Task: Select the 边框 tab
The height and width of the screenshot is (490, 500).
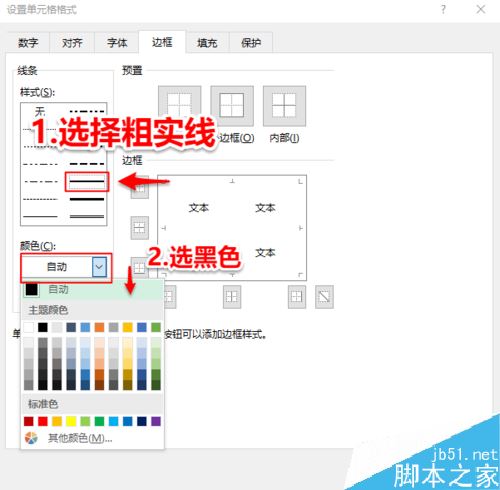Action: point(162,42)
